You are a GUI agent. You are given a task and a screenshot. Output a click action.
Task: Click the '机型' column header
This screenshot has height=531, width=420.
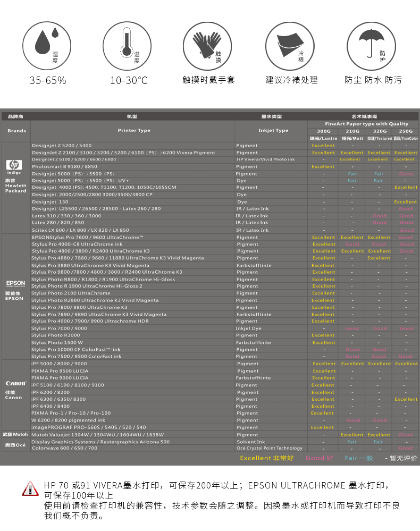point(132,116)
